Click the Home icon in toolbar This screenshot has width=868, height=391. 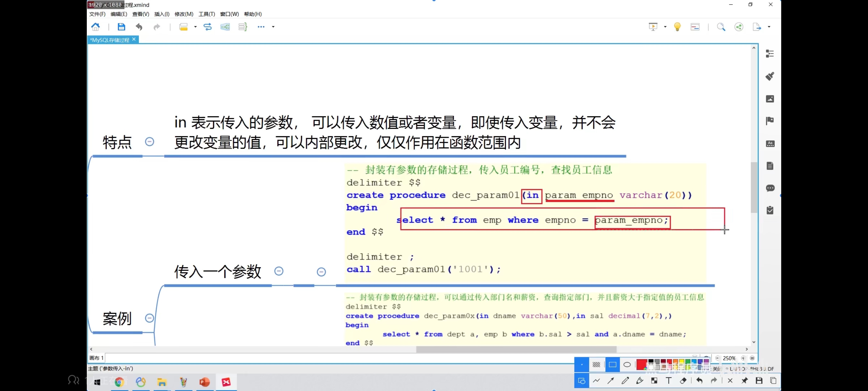pyautogui.click(x=96, y=27)
